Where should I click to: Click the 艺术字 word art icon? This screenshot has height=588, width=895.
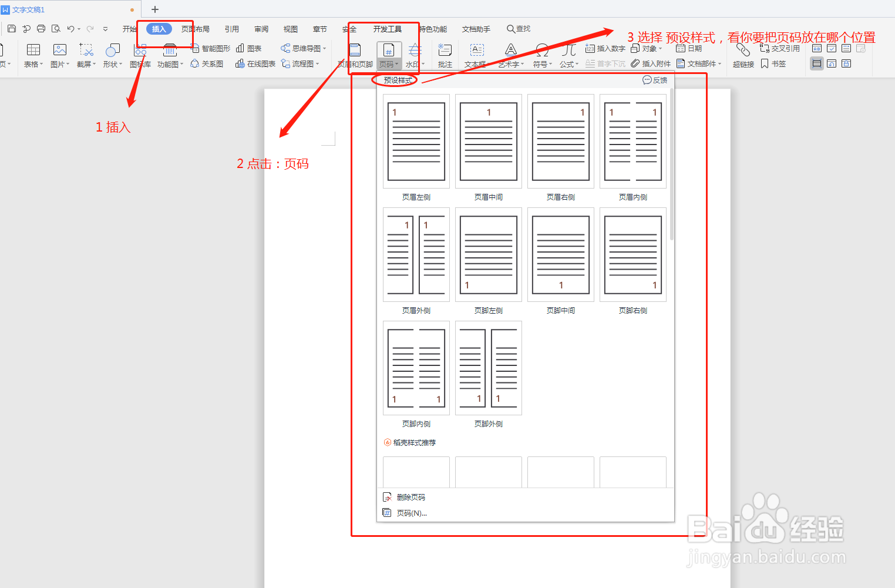pyautogui.click(x=511, y=50)
